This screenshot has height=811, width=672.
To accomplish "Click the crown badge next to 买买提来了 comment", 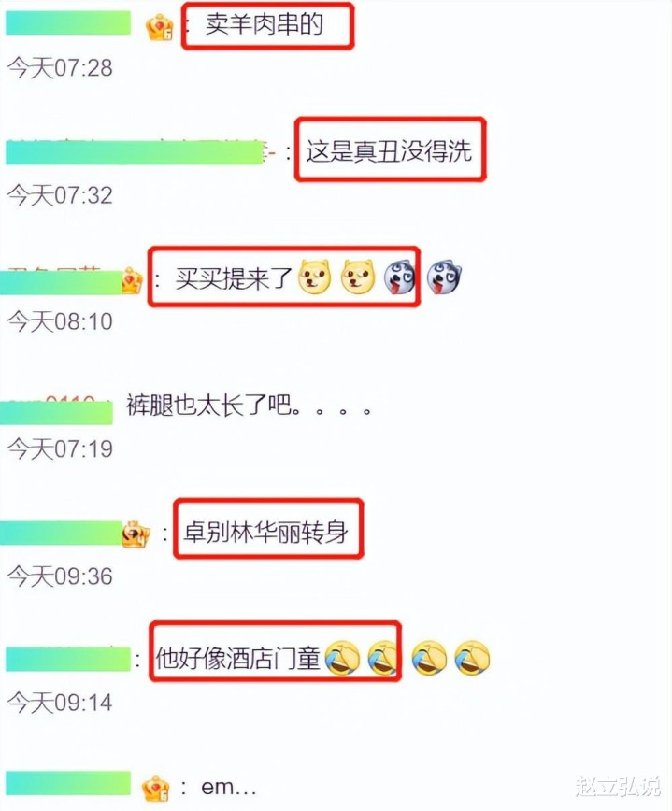I will [x=132, y=280].
